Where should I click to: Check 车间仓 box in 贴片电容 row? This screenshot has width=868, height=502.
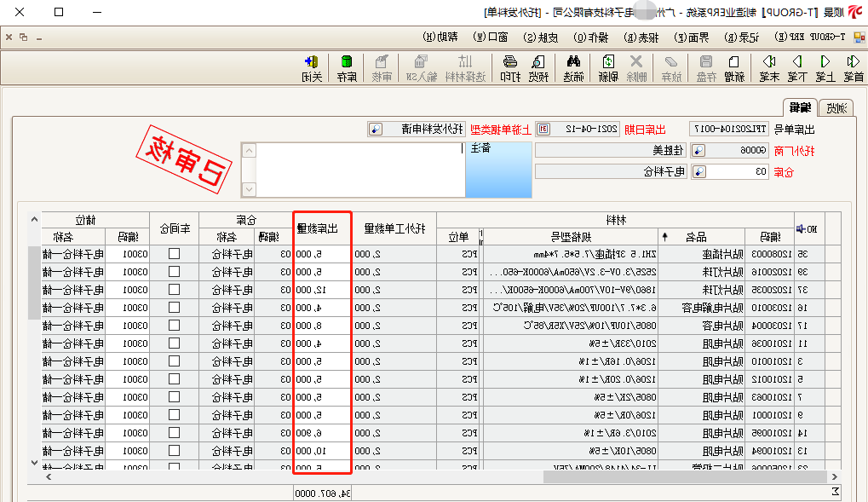point(174,325)
